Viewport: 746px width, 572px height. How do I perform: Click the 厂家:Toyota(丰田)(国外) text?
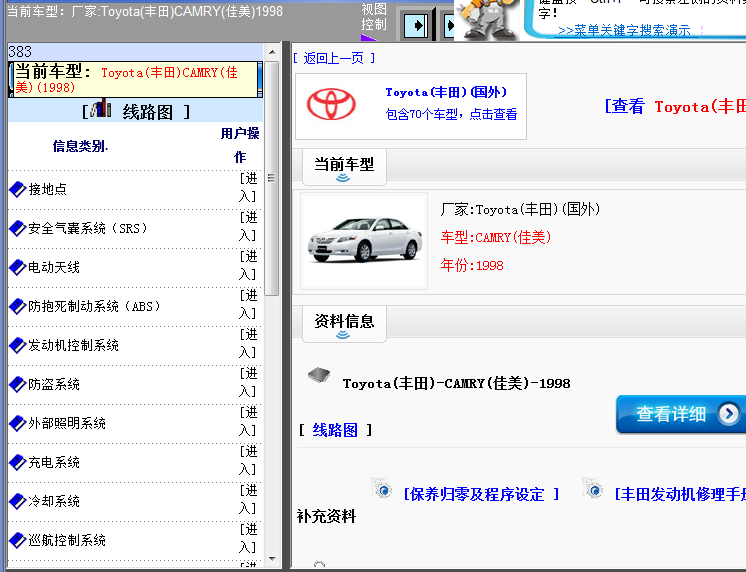coord(520,209)
